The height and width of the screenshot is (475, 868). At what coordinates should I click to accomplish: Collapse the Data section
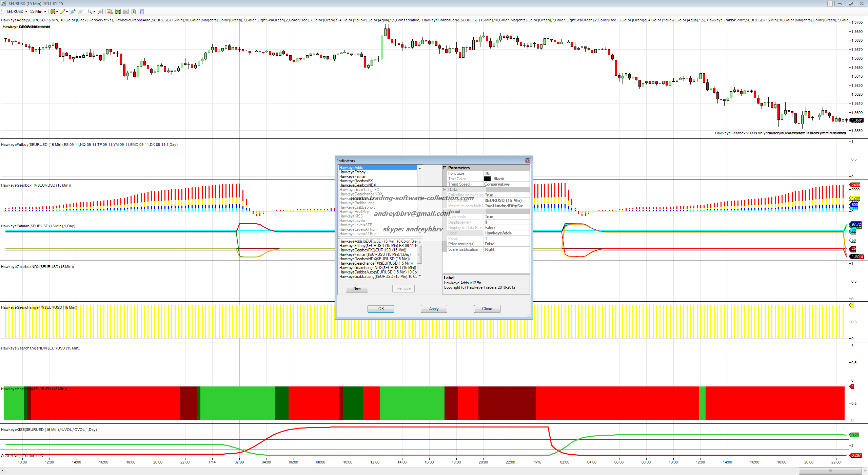[445, 190]
